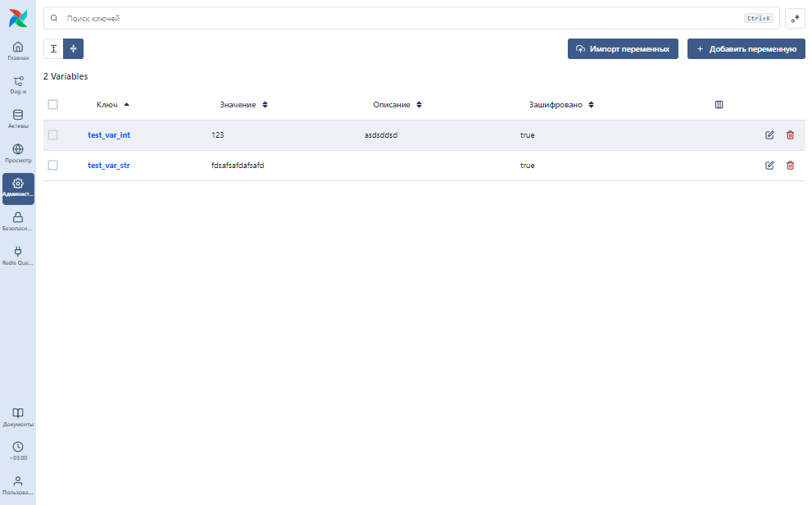Screen dimensions: 812x505
Task: Open the Просмотр browse menu
Action: 18,154
